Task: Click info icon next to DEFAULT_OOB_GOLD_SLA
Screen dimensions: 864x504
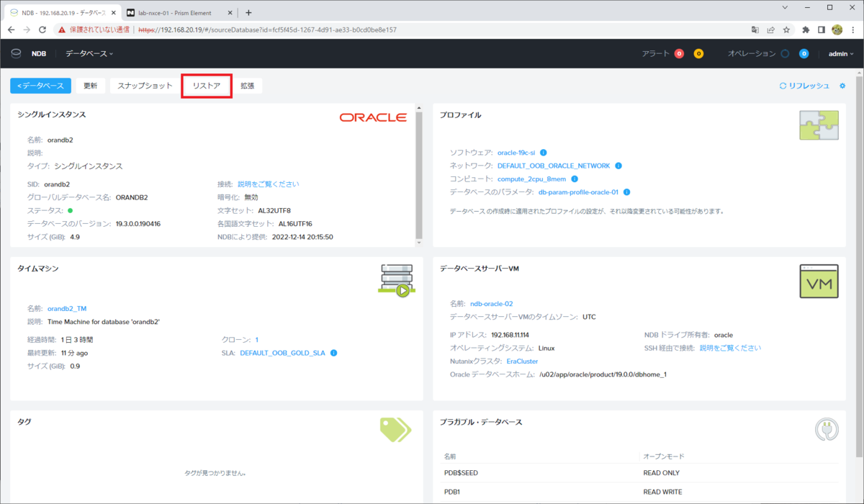Action: coord(334,354)
